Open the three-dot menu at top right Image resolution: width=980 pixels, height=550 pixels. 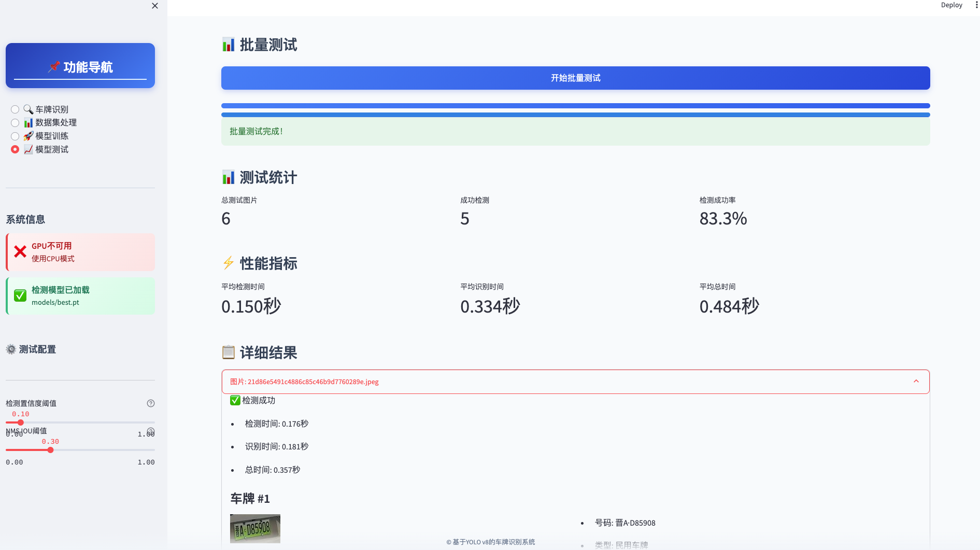pos(977,5)
